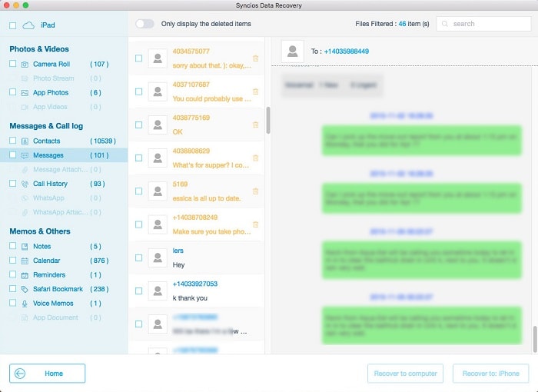Click the Reminders icon in sidebar

point(25,275)
